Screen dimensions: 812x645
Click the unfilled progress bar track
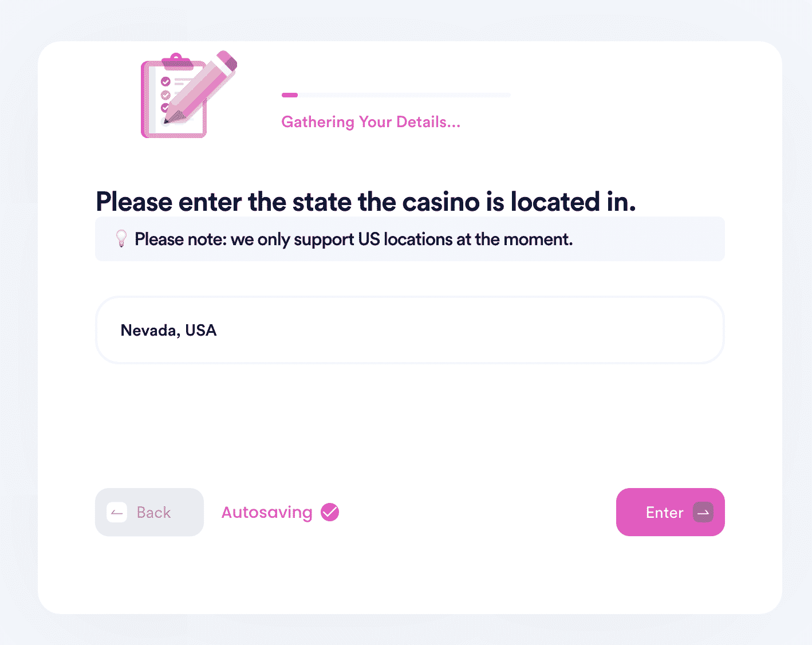pos(404,95)
